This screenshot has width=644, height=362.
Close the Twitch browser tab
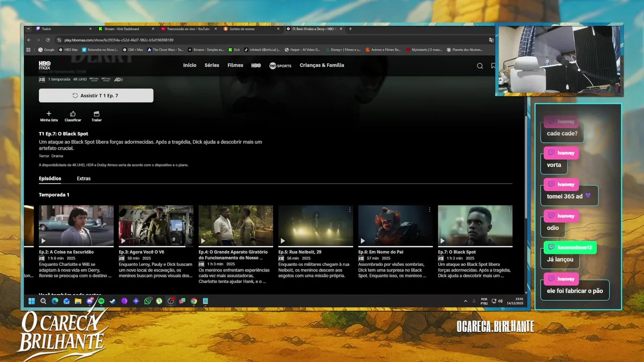(x=91, y=29)
